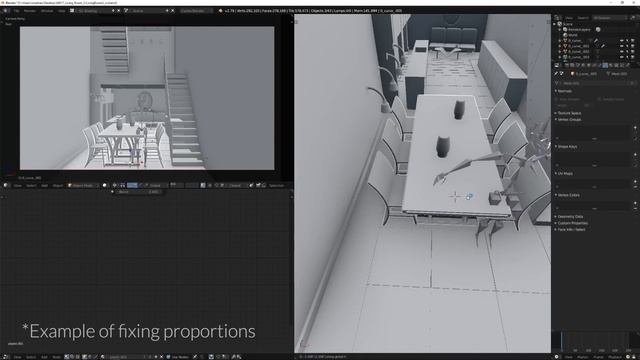Open the viewport Object menu
The height and width of the screenshot is (360, 640).
pyautogui.click(x=58, y=185)
